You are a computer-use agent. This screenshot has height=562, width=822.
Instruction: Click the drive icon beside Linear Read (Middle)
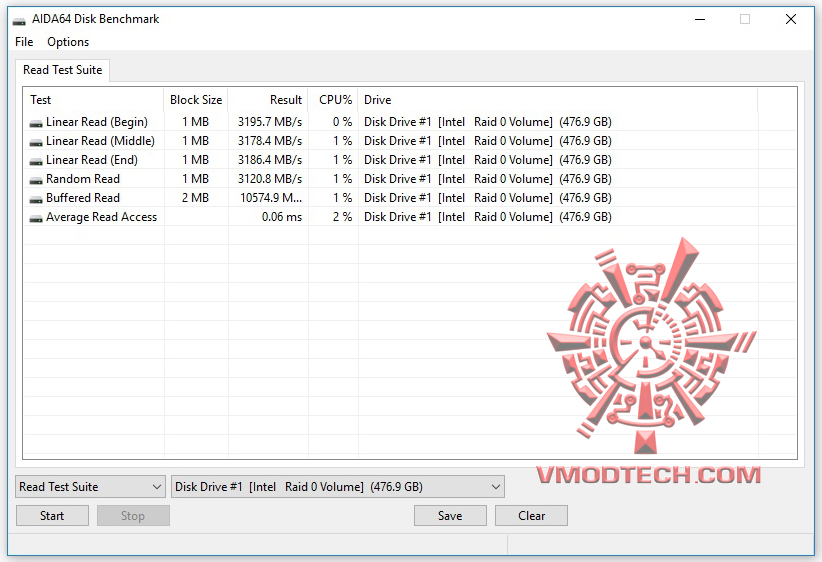pyautogui.click(x=36, y=142)
